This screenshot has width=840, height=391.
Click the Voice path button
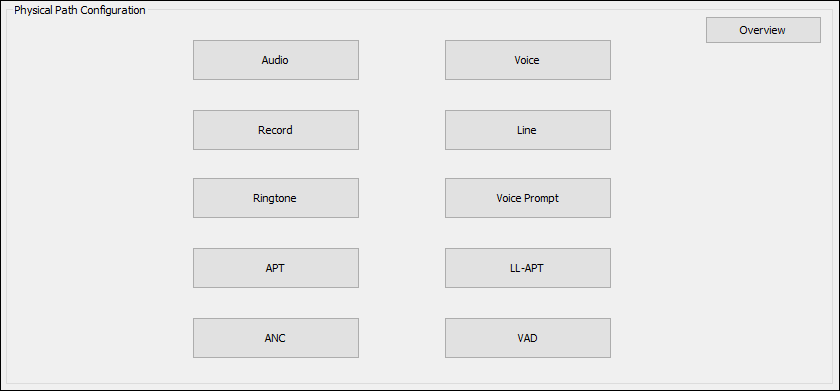tap(528, 60)
